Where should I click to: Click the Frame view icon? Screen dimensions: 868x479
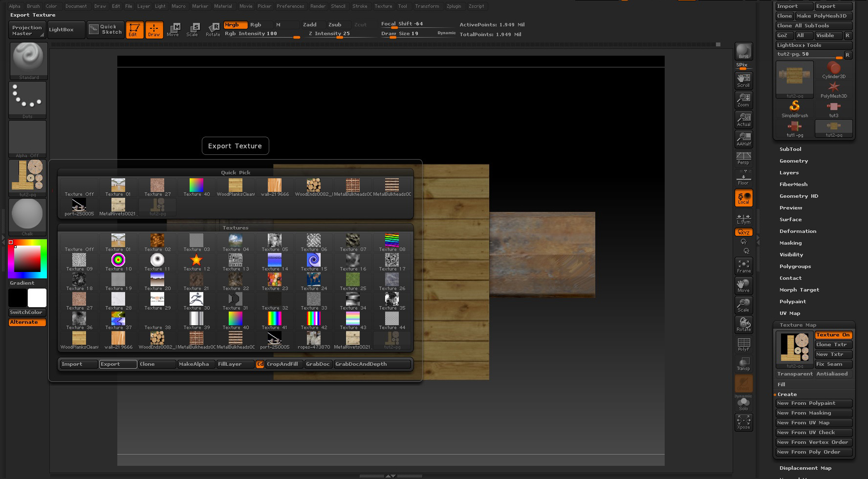click(x=743, y=266)
